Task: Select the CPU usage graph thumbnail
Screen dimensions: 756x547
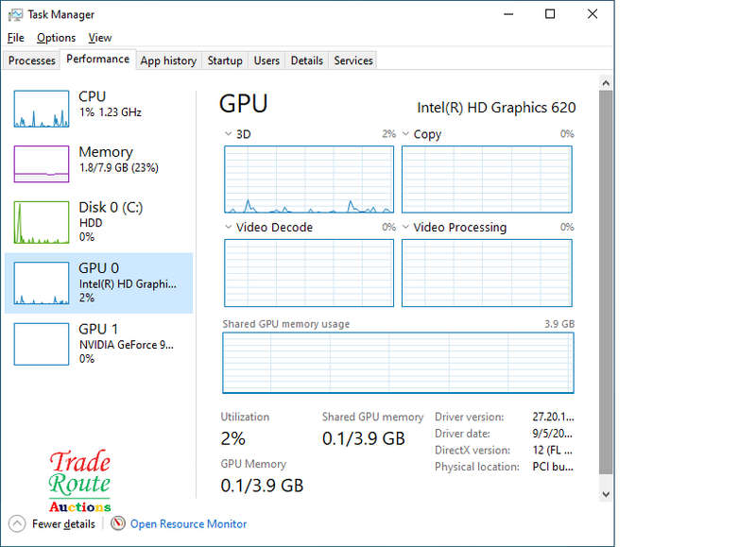Action: (42, 109)
